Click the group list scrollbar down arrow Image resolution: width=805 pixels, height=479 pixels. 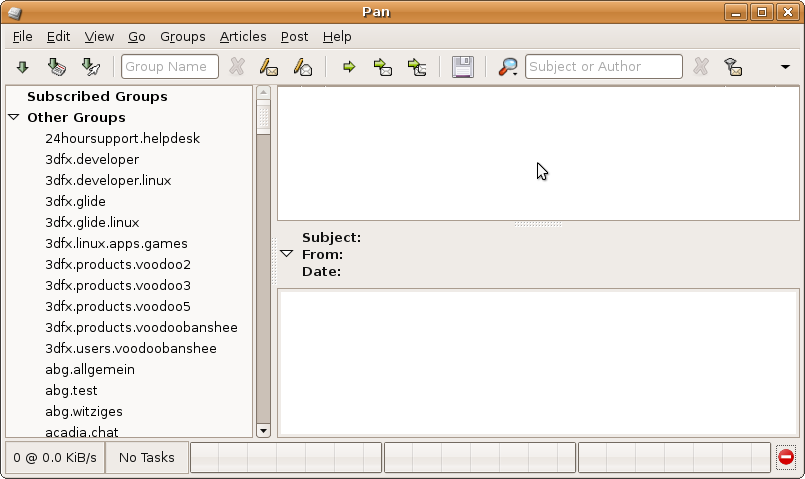tap(264, 430)
